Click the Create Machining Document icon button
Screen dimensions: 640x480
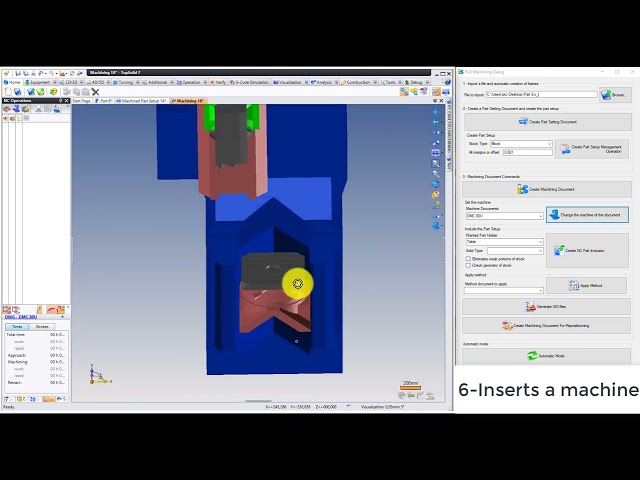[547, 189]
